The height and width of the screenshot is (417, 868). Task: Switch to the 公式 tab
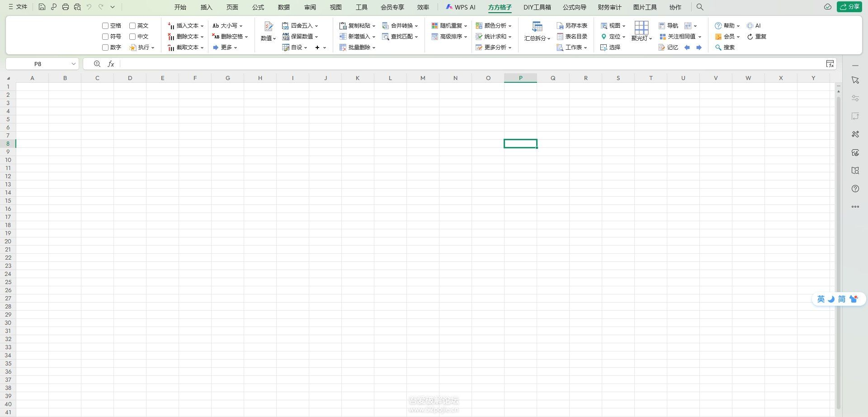[258, 7]
